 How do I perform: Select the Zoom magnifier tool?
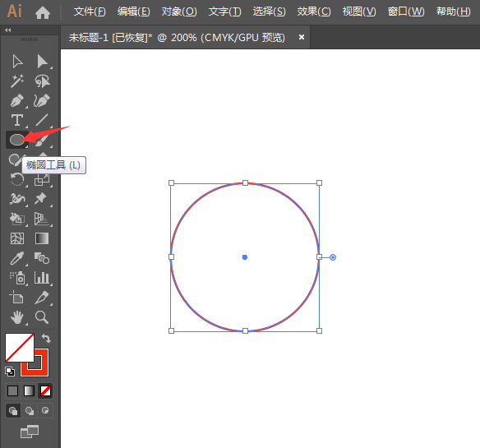42,317
